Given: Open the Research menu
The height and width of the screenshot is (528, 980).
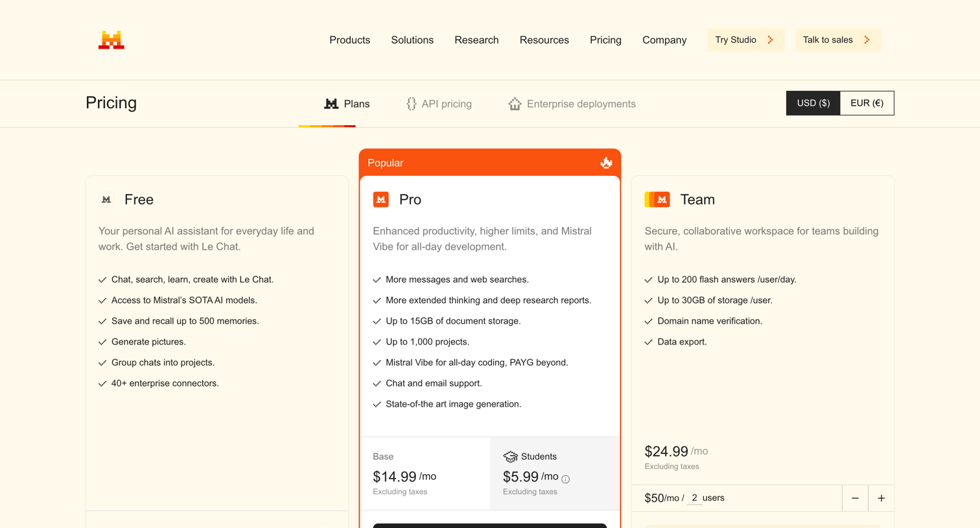Looking at the screenshot, I should tap(476, 40).
